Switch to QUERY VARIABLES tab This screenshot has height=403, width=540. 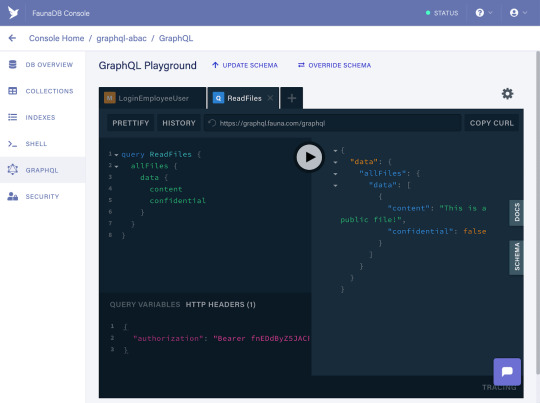(x=145, y=304)
